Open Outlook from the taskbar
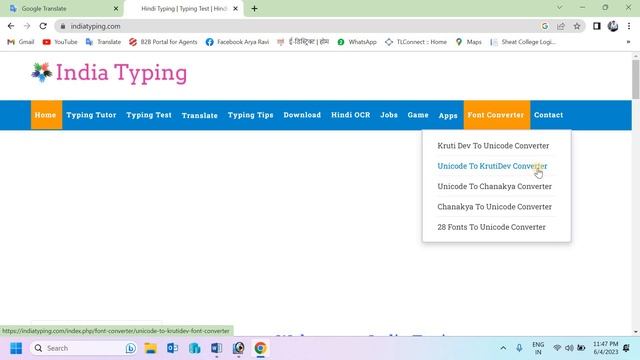640x360 pixels. coord(173,348)
